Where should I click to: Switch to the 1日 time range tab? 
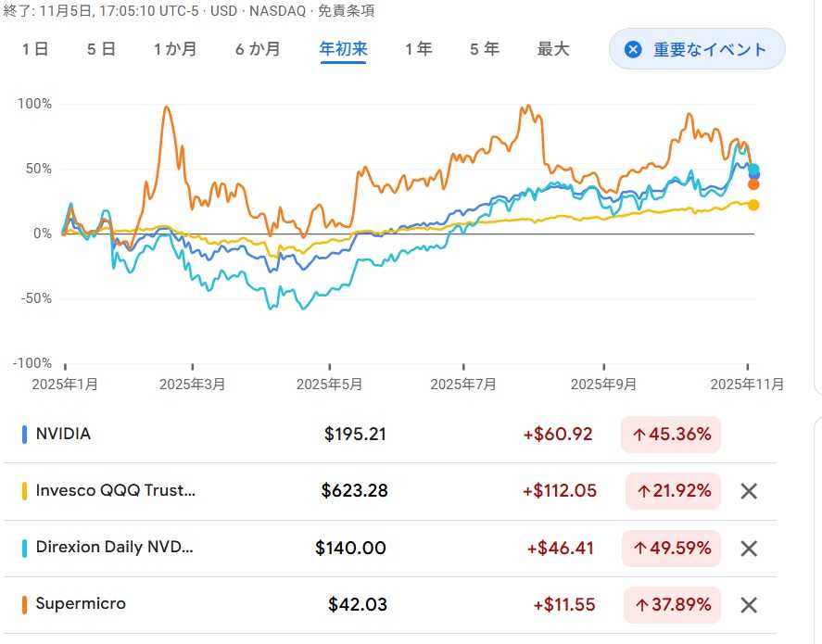[35, 49]
